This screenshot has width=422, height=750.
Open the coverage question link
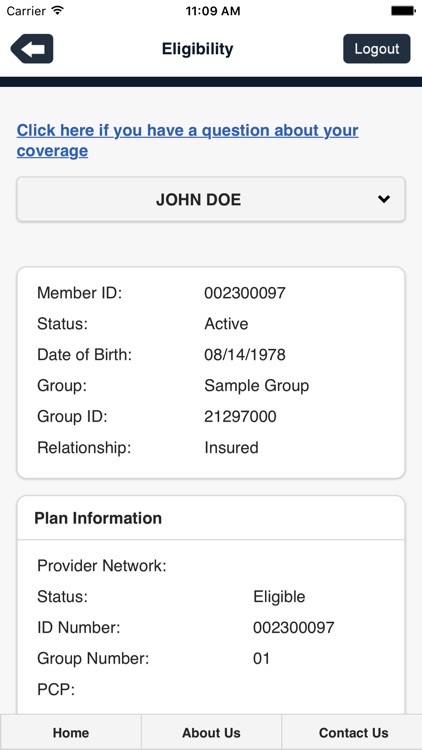(188, 140)
